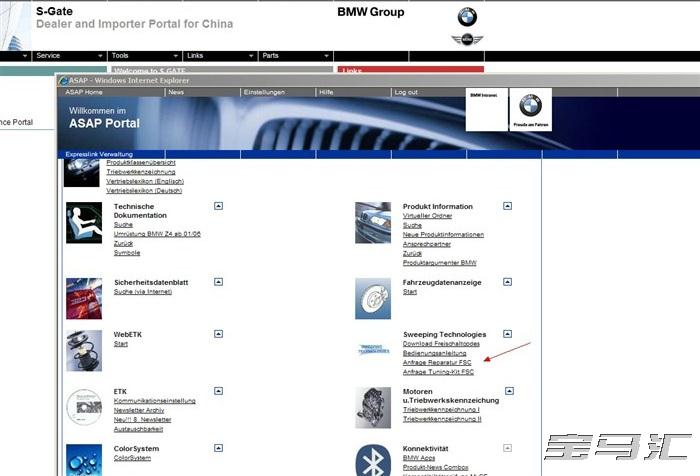Collapse the Sweeping Technologies section arrow
This screenshot has width=700, height=476.
507,334
